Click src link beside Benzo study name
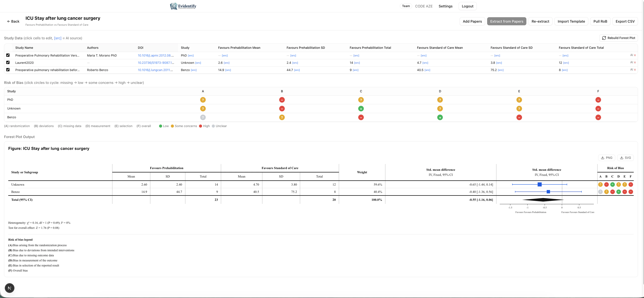Image resolution: width=644 pixels, height=298 pixels. [193, 70]
